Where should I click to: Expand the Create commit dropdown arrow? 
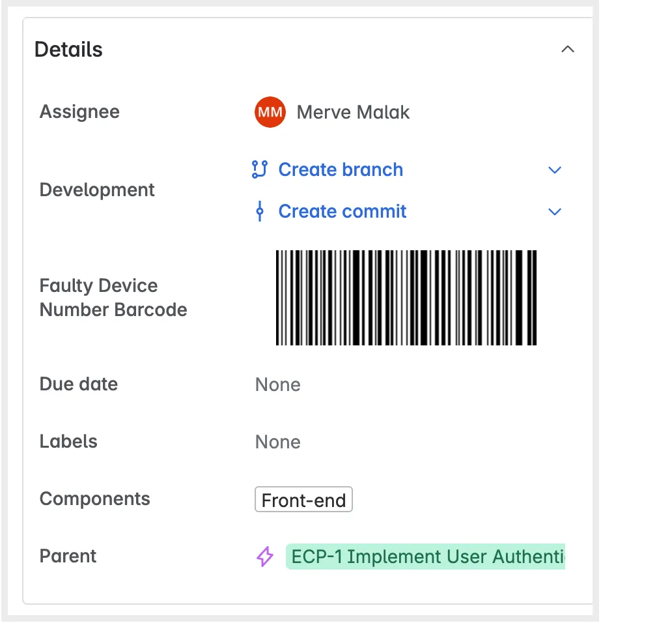point(555,212)
